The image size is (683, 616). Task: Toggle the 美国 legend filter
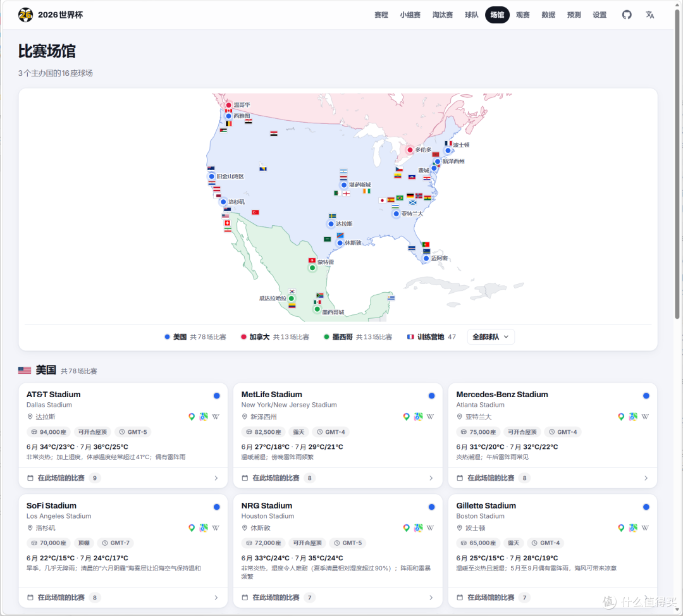point(195,337)
